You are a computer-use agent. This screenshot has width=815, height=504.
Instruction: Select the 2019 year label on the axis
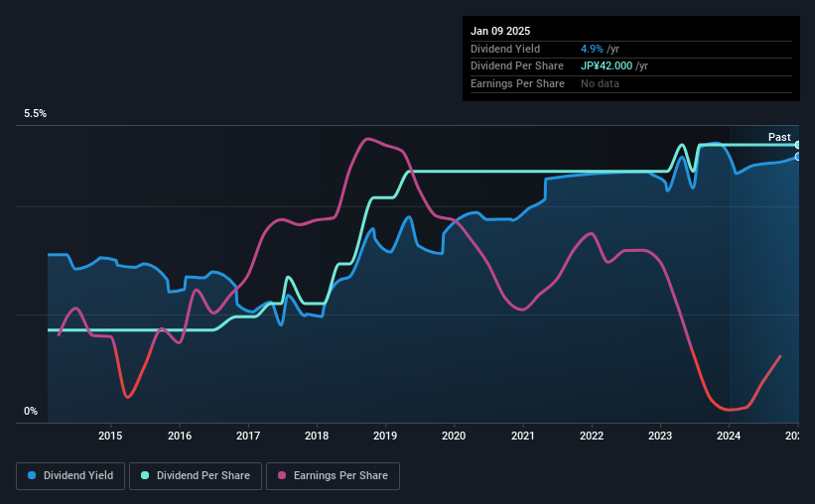click(385, 436)
